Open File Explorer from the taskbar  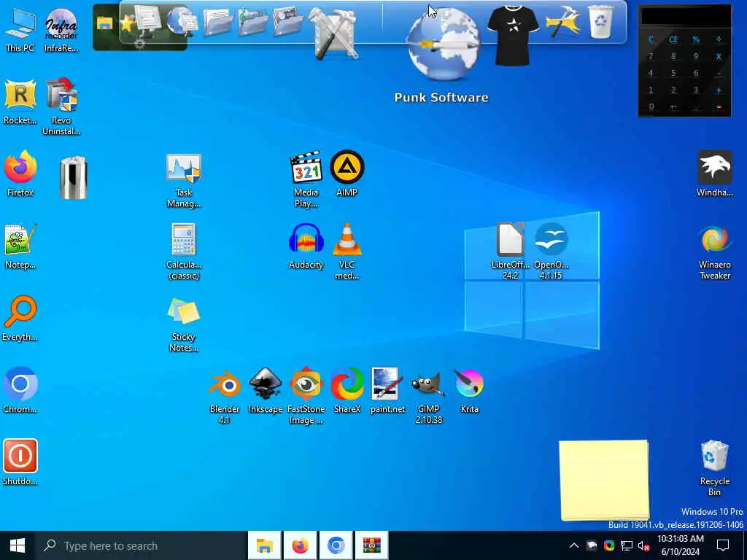click(x=264, y=545)
